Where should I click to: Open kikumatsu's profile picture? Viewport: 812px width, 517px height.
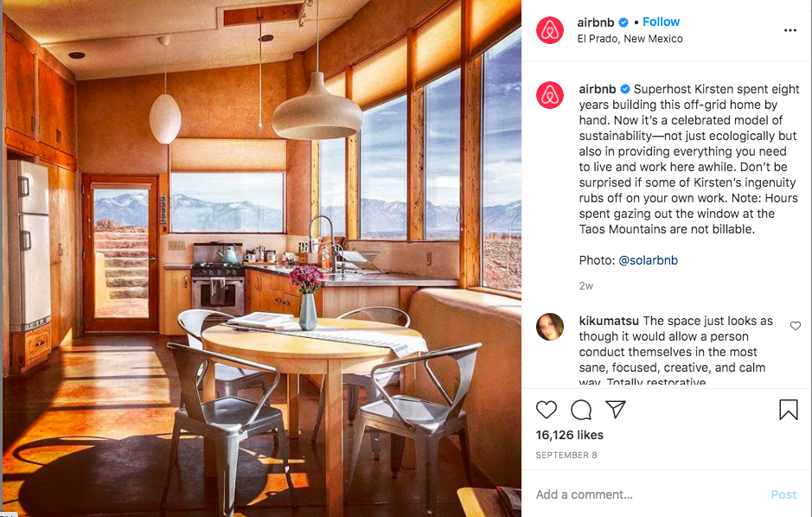point(549,327)
